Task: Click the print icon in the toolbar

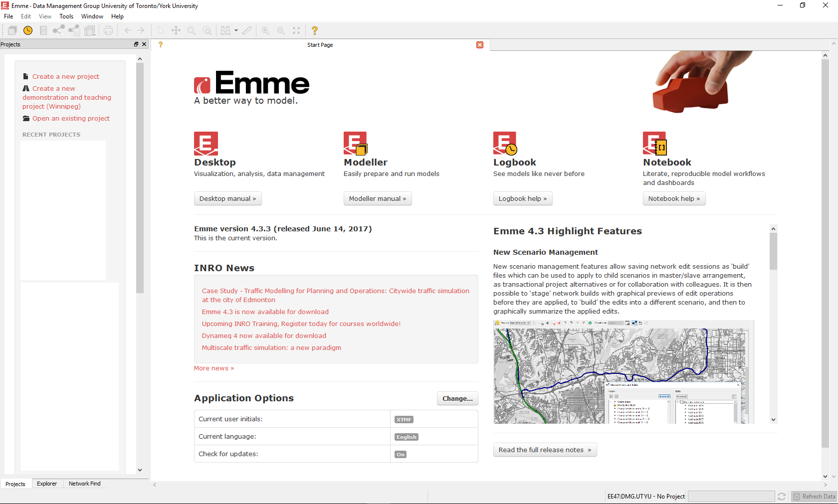Action: (108, 30)
